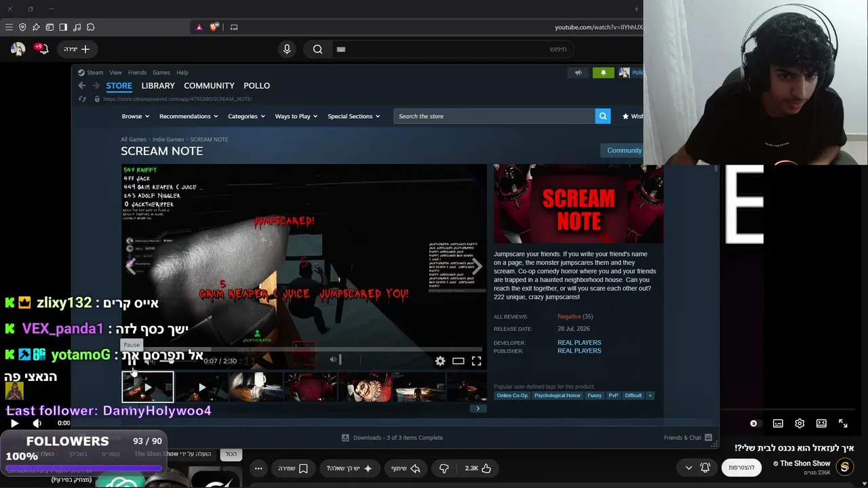Toggle theater mode on Steam trailer
This screenshot has width=868, height=488.
458,361
